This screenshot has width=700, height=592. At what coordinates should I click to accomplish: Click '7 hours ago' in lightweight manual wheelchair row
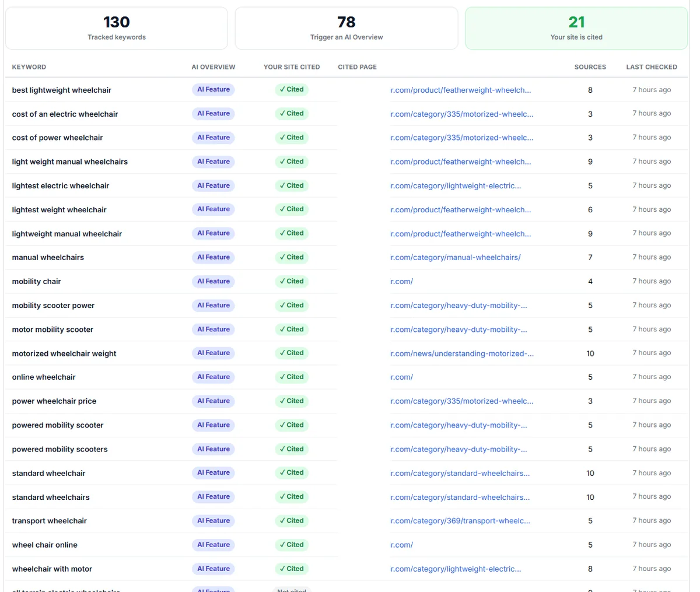(x=652, y=233)
